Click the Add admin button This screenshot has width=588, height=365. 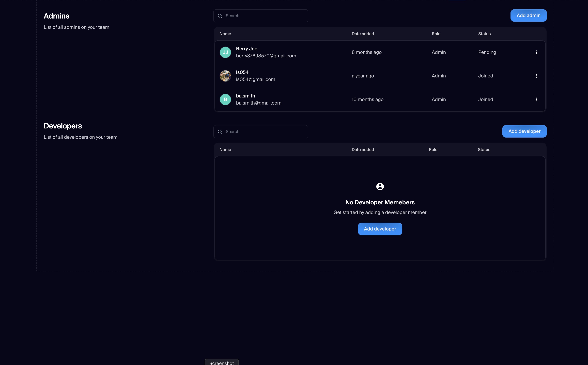[x=528, y=15]
